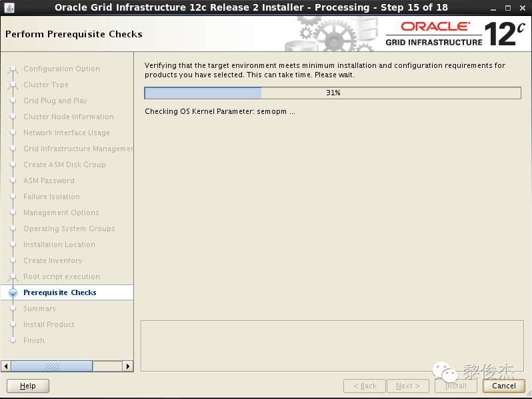Click the step bullet beside Configuration Option
532x399 pixels.
point(13,69)
